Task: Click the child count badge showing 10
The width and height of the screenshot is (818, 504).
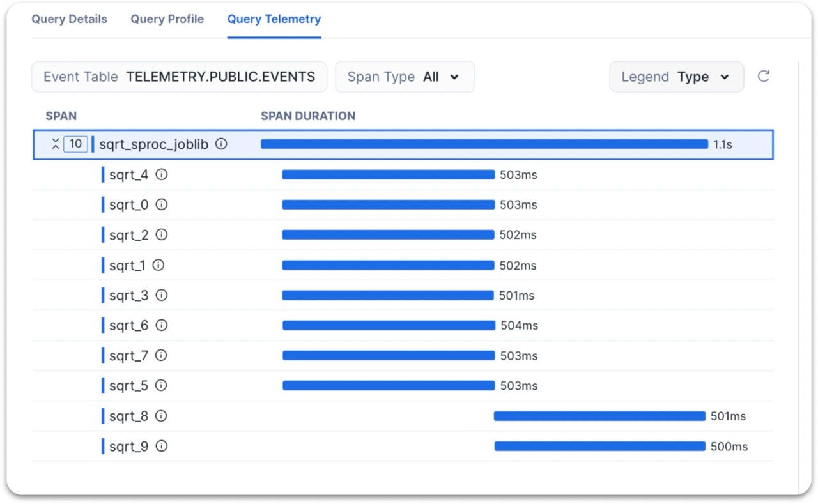Action: click(x=75, y=144)
